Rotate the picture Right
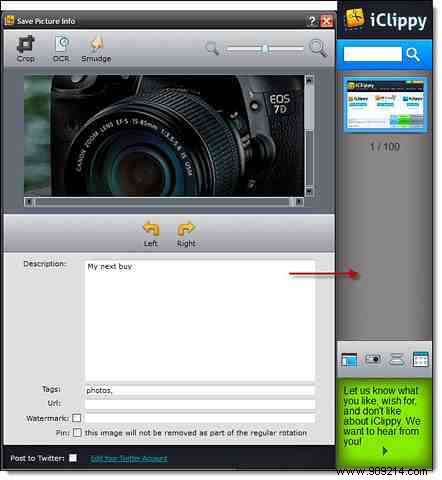442x480 pixels. click(186, 234)
